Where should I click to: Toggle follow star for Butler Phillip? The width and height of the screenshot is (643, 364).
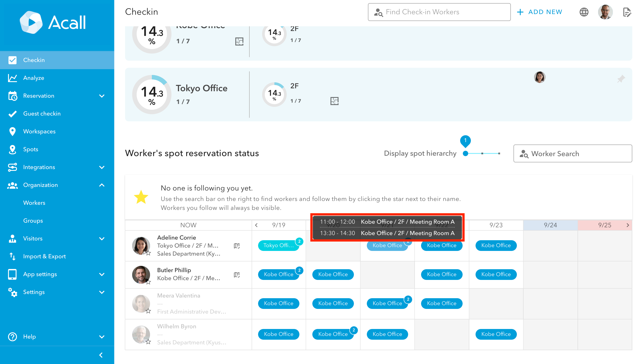click(148, 282)
